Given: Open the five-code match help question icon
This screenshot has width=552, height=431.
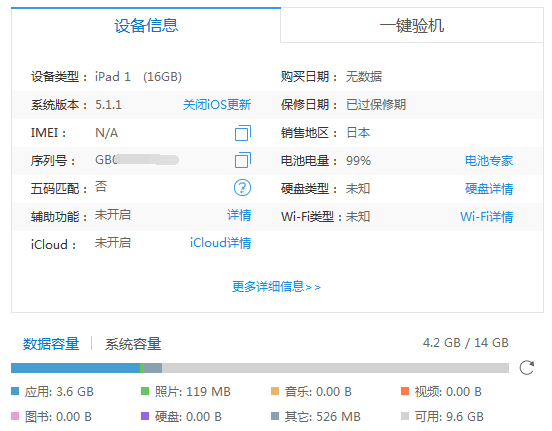Looking at the screenshot, I should [x=243, y=188].
